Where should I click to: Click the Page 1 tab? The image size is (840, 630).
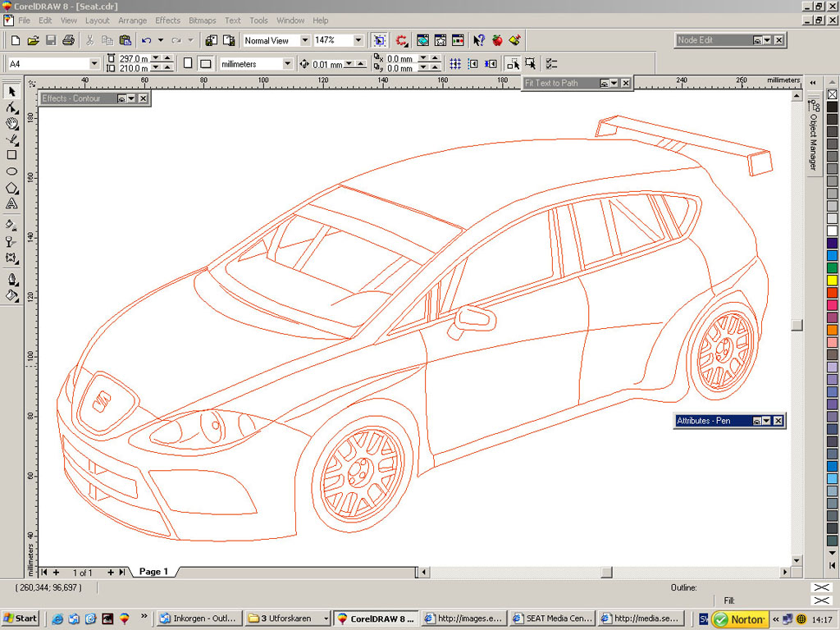tap(153, 572)
